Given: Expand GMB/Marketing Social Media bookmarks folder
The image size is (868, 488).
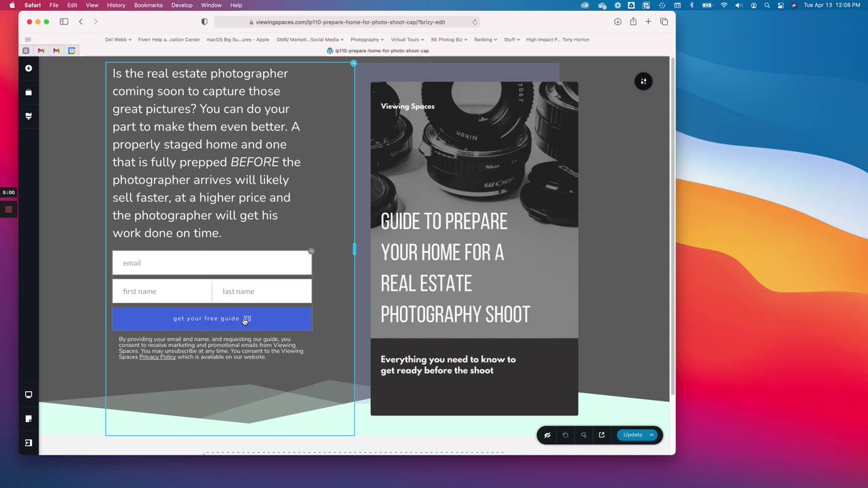Looking at the screenshot, I should (x=310, y=39).
